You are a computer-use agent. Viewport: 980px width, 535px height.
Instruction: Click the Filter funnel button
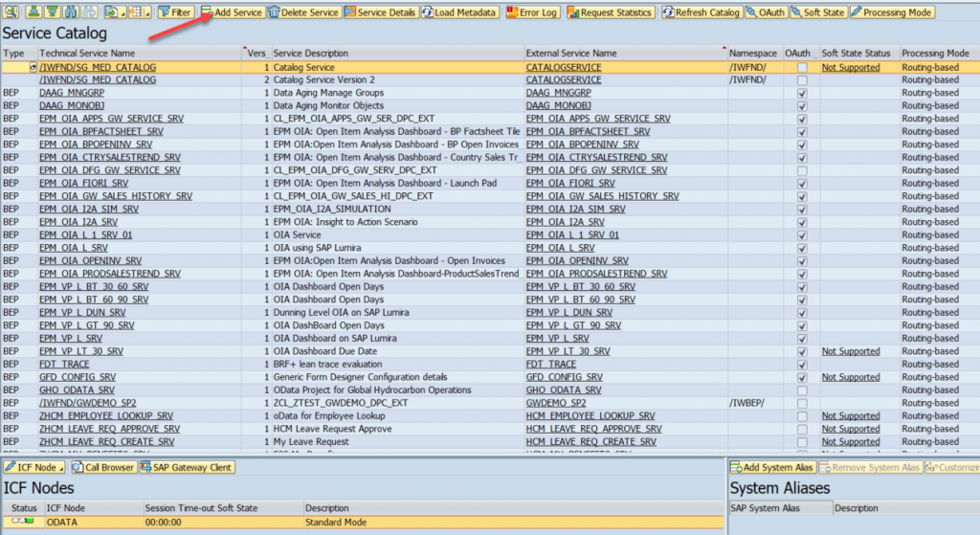[x=175, y=11]
